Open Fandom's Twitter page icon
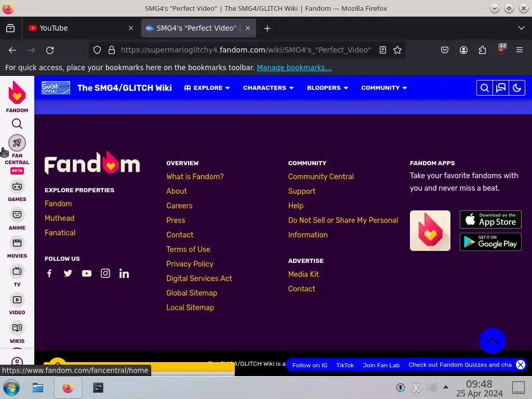 click(x=68, y=273)
